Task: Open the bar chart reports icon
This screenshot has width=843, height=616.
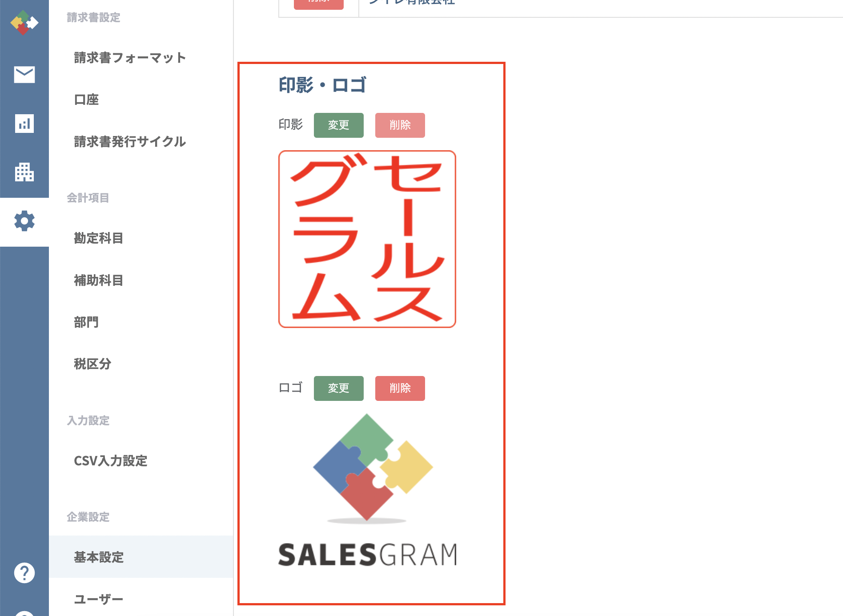Action: pos(24,123)
